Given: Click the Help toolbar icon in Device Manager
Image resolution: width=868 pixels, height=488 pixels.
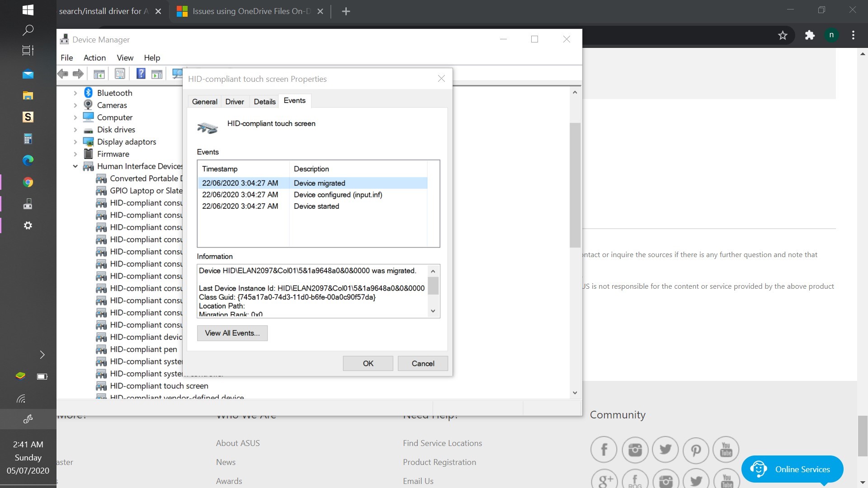Looking at the screenshot, I should tap(141, 74).
